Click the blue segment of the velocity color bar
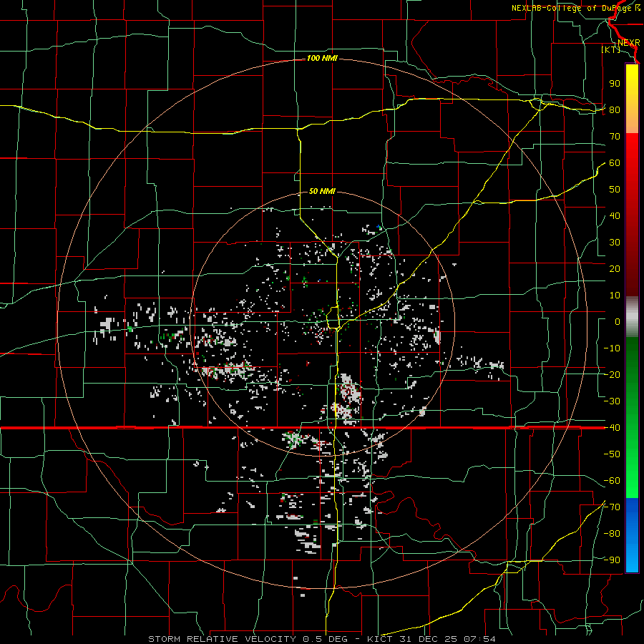Screen dimensions: 644x644 coord(632,535)
